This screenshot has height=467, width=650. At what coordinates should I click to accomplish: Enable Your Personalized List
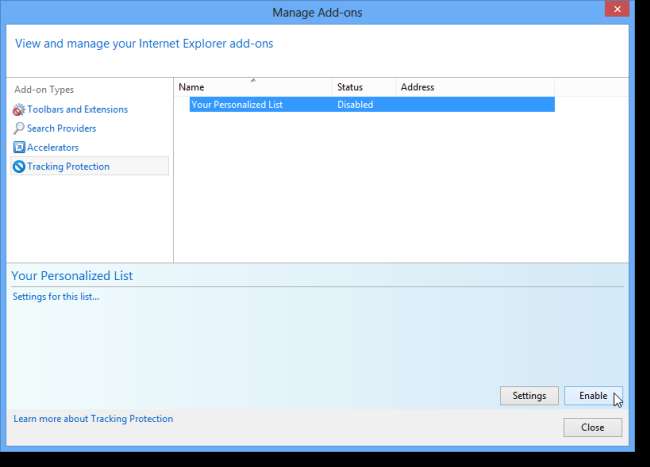(x=593, y=396)
